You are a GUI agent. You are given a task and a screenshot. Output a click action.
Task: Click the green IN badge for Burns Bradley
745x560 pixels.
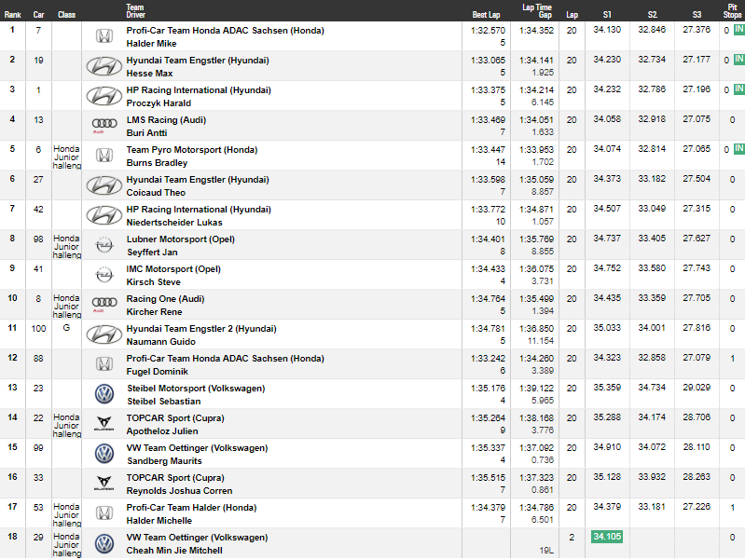click(739, 149)
